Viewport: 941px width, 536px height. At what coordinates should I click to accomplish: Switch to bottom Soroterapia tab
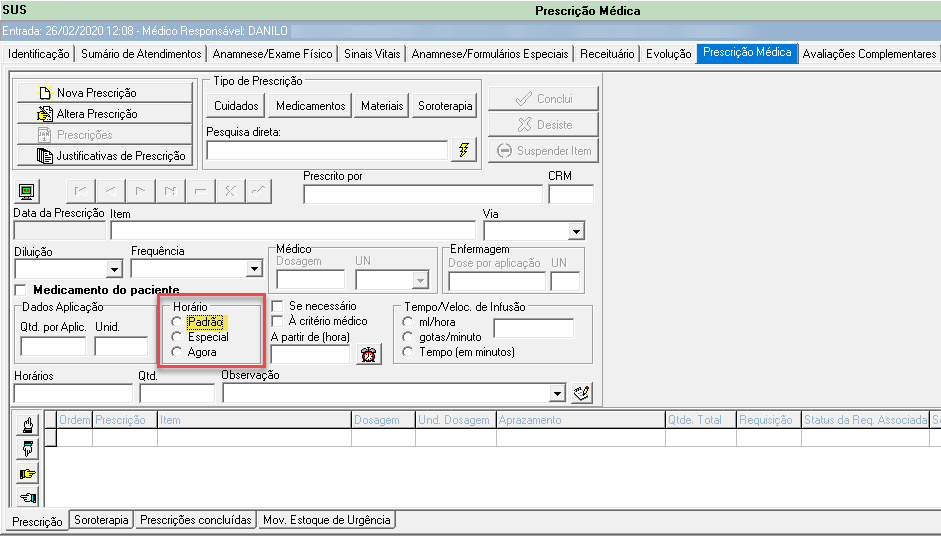click(101, 520)
